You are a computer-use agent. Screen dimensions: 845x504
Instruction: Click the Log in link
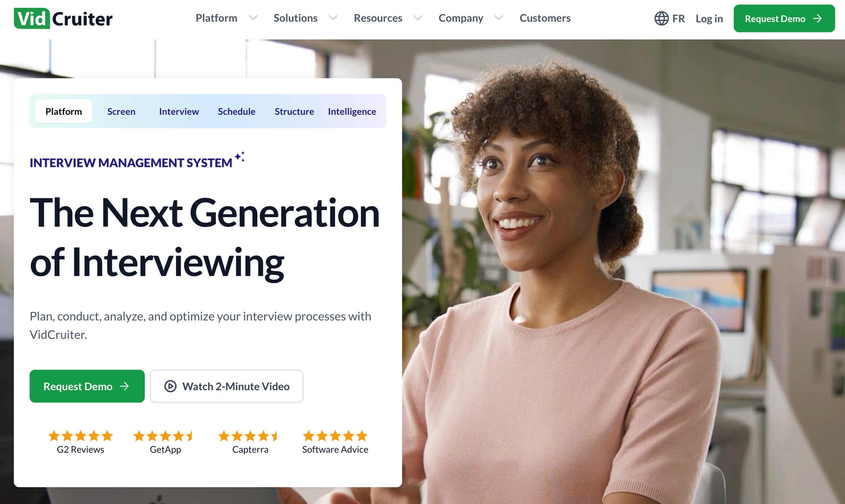tap(709, 19)
